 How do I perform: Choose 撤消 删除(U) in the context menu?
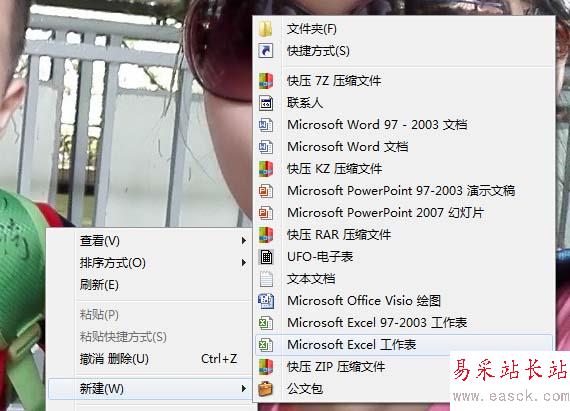149,359
